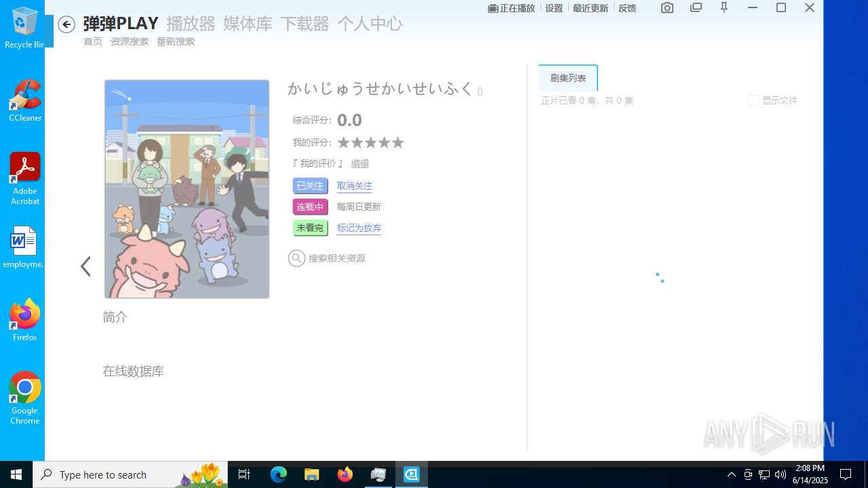
Task: Click the 取消关注 link
Action: click(x=355, y=186)
